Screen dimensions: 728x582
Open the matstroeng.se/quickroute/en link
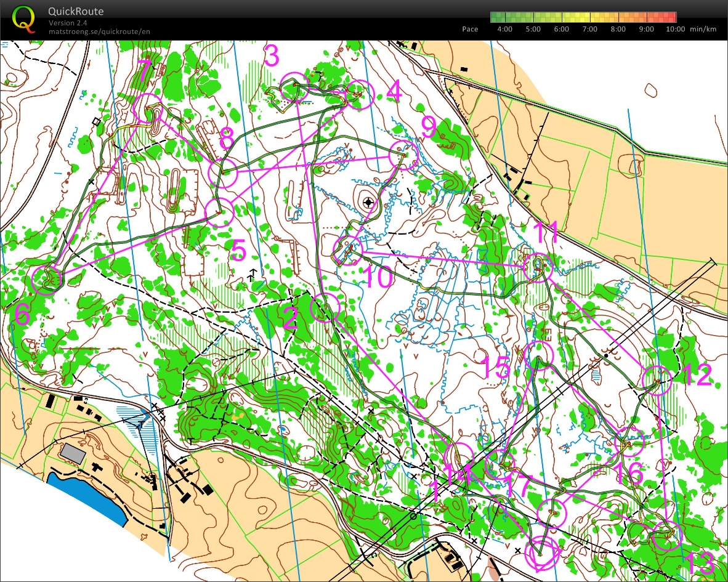(x=99, y=31)
